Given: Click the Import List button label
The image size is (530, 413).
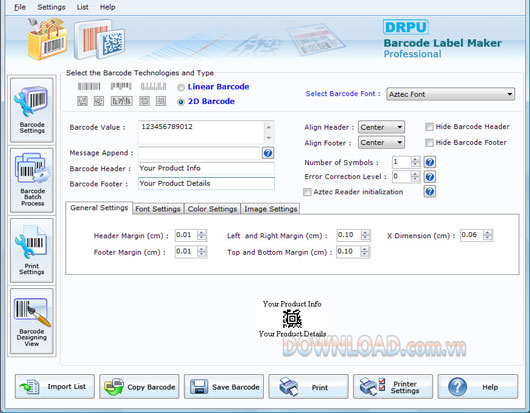Looking at the screenshot, I should point(67,386).
